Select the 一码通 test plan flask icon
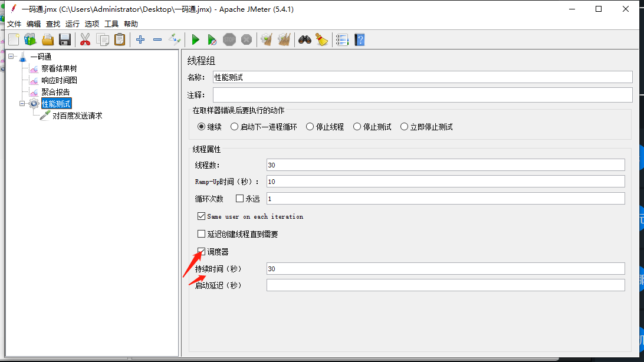 [24, 57]
